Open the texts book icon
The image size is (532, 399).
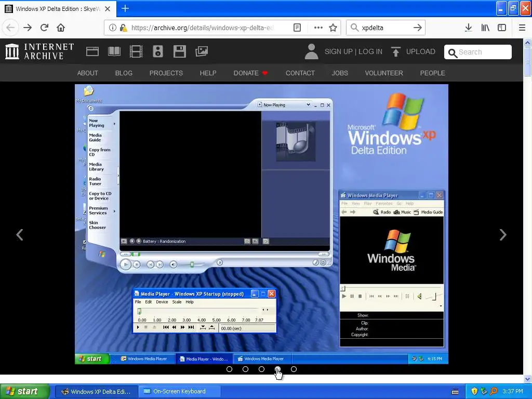click(114, 51)
